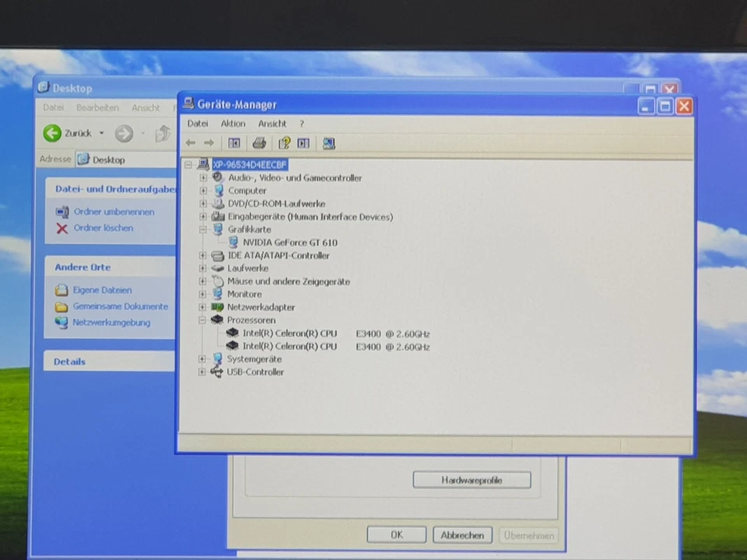Collapse the root computer node
This screenshot has height=560, width=747.
(188, 165)
